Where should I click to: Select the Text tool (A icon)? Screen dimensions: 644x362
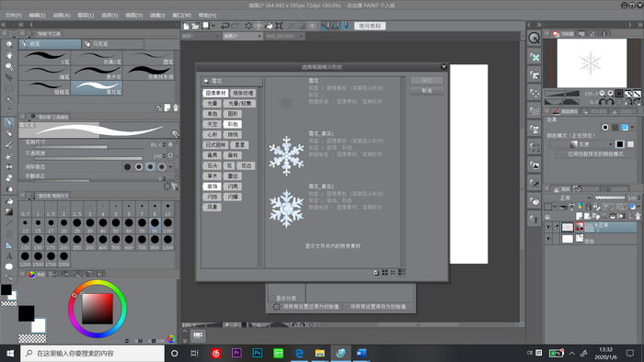tap(8, 256)
